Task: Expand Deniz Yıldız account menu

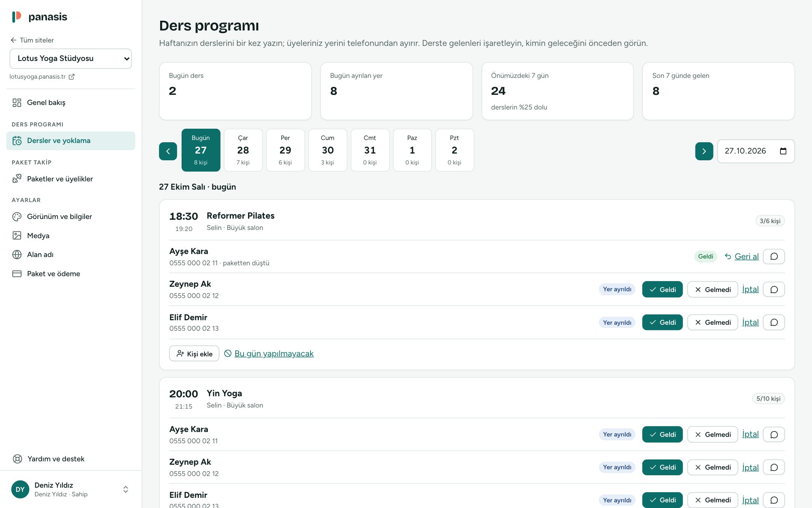Action: [x=71, y=490]
